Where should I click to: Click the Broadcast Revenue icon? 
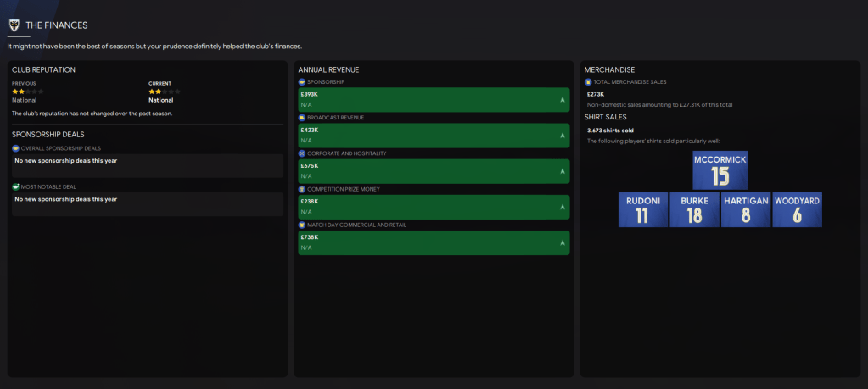[x=302, y=117]
